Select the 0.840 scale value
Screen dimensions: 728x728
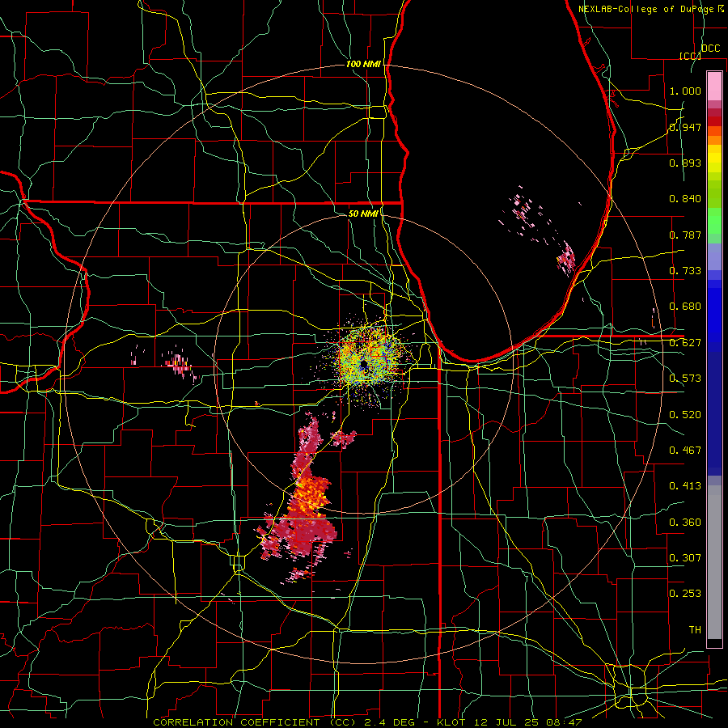pos(685,199)
